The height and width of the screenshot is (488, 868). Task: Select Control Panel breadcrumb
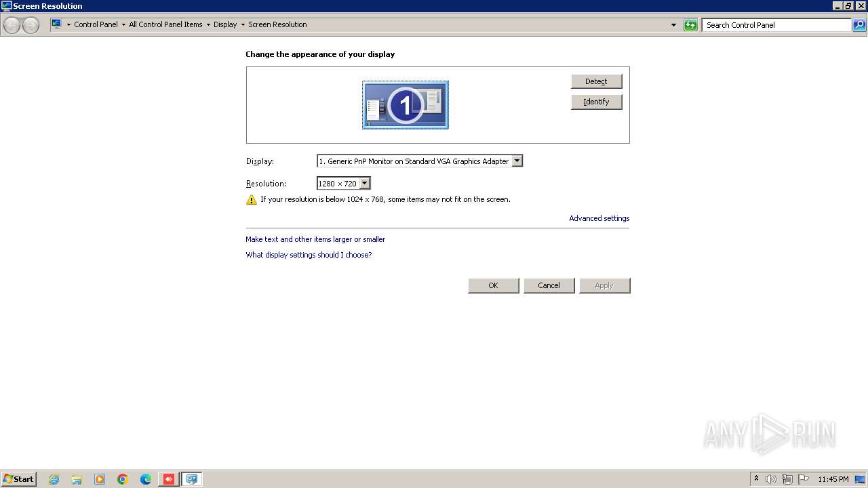click(x=96, y=24)
